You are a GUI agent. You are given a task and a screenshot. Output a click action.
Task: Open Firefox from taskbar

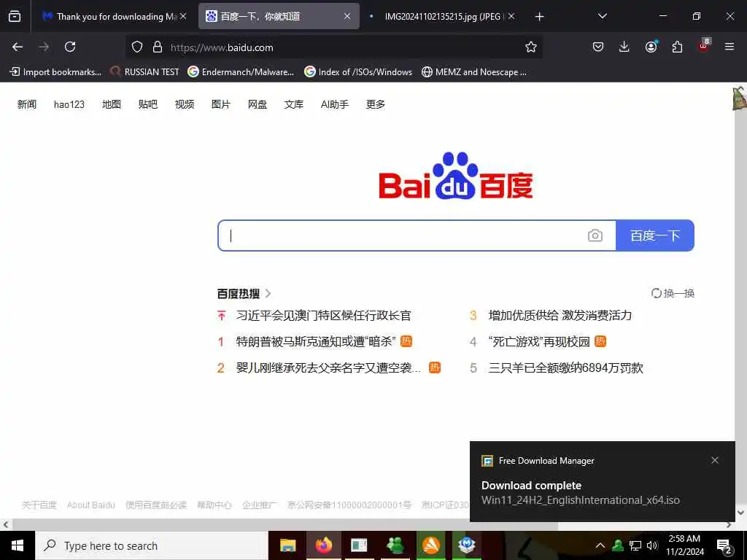[323, 545]
